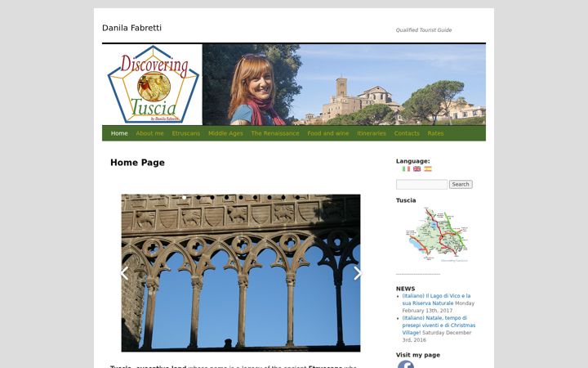
Task: Open the Tuscia map thumbnail
Action: coord(436,235)
